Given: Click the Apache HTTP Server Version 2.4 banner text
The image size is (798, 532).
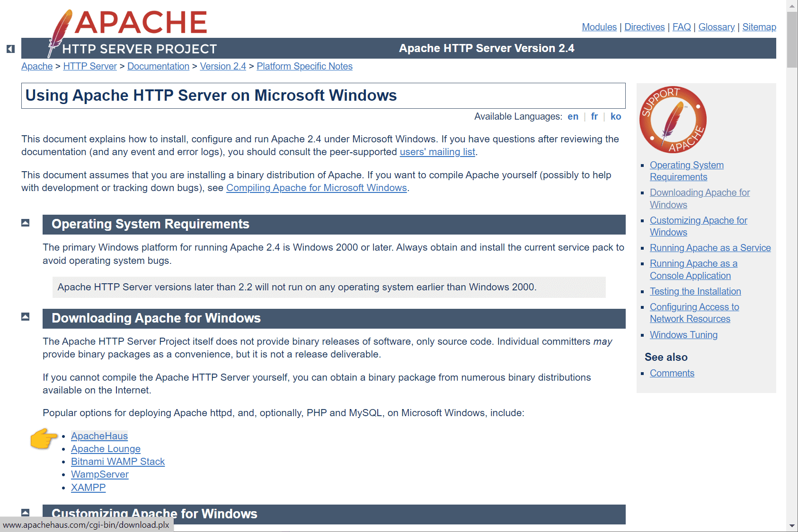Looking at the screenshot, I should click(x=487, y=48).
